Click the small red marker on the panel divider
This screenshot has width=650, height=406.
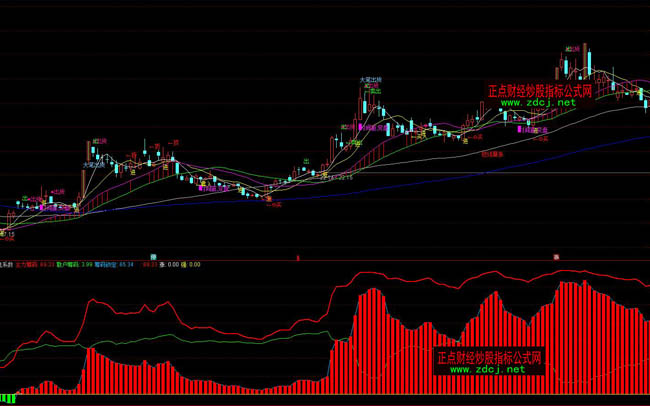point(555,257)
